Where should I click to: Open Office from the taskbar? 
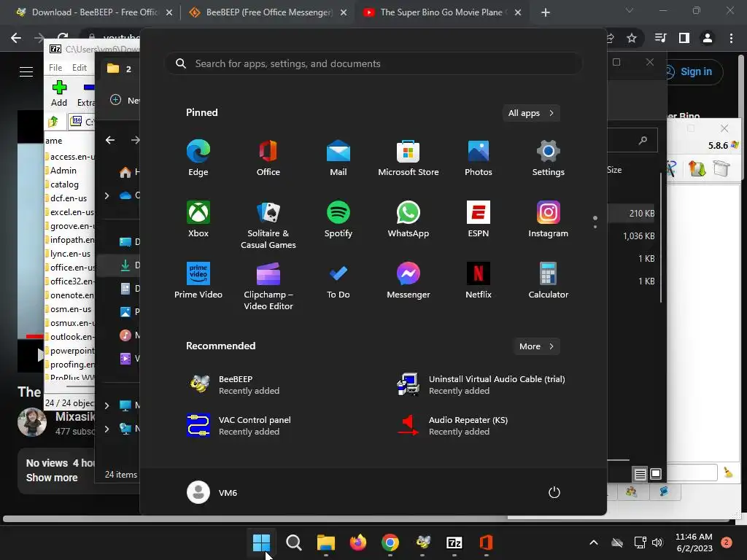487,542
